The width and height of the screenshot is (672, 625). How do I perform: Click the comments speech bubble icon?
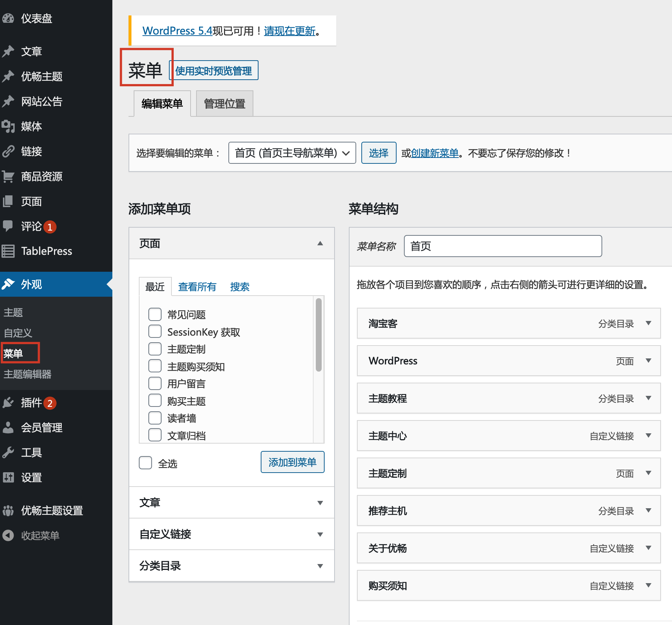pyautogui.click(x=8, y=226)
